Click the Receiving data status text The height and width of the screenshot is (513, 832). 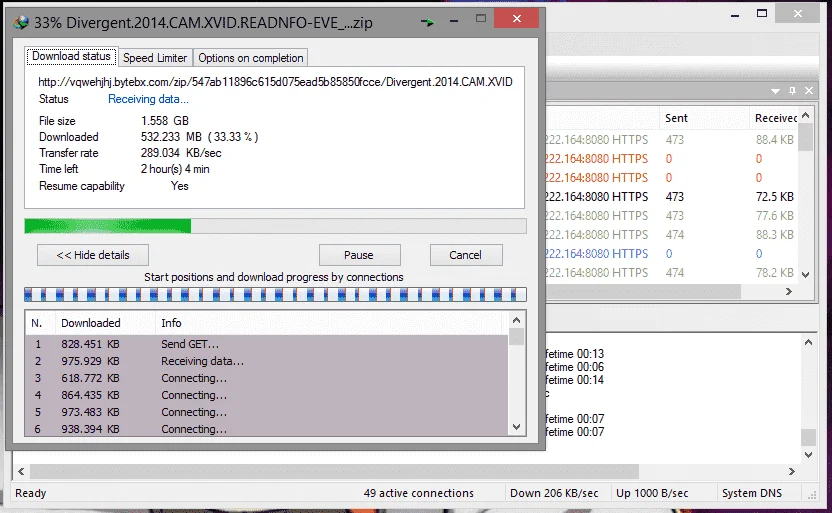pyautogui.click(x=148, y=99)
